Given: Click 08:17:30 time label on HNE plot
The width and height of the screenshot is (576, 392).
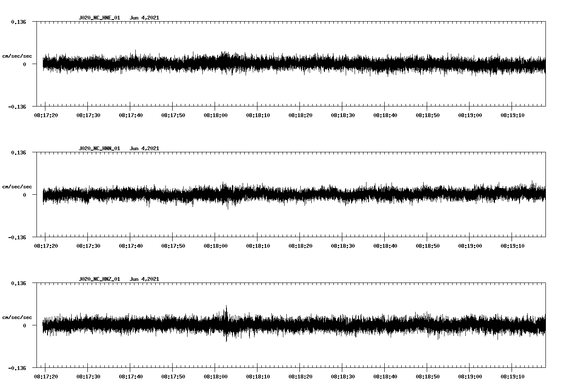Looking at the screenshot, I should click(88, 115).
